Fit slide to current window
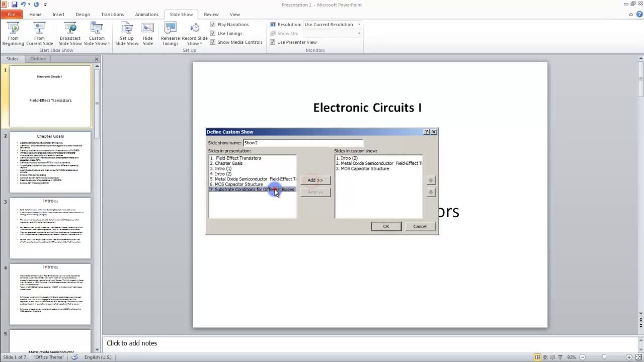The width and height of the screenshot is (644, 362). coord(638,357)
